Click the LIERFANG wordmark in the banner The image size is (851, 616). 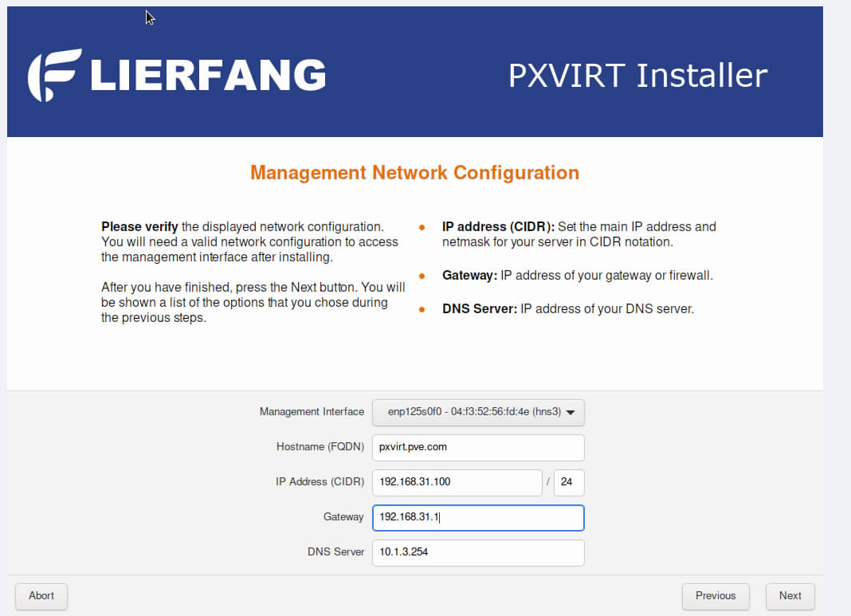208,76
